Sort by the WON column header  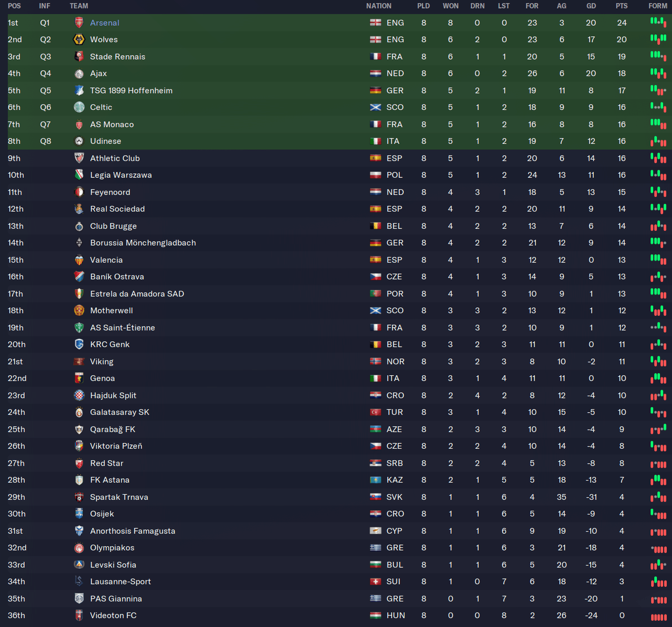[x=450, y=6]
